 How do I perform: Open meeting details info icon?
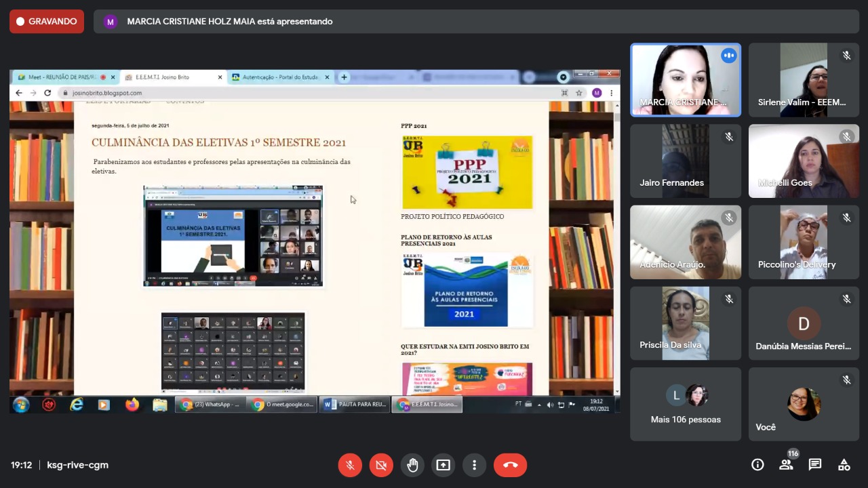coord(757,465)
